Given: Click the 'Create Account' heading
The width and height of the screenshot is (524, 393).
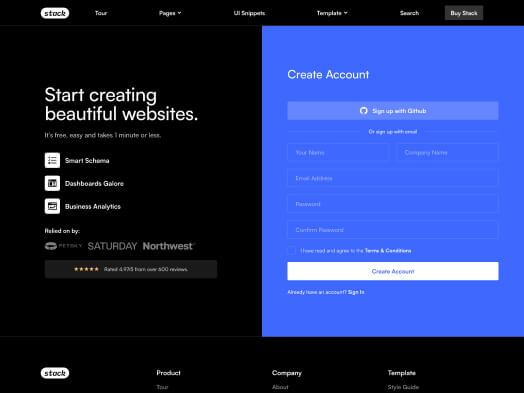Looking at the screenshot, I should coord(328,75).
